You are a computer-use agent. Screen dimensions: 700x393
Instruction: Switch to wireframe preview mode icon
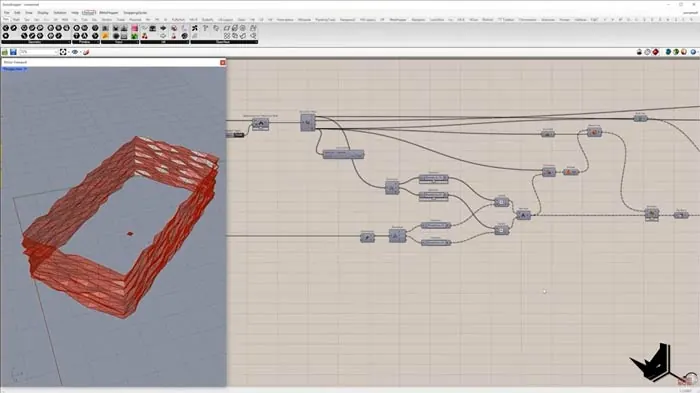coord(647,52)
